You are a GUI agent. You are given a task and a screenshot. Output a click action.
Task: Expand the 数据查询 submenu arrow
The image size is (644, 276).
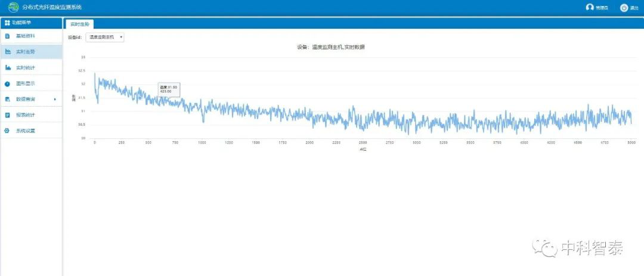tap(55, 99)
